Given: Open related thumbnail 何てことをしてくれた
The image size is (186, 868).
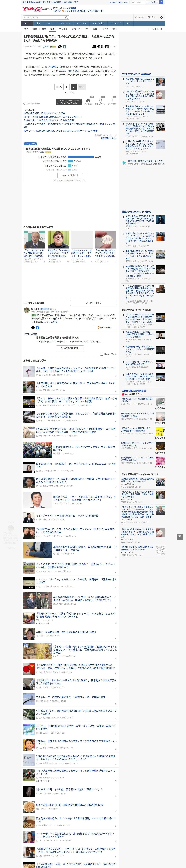Looking at the screenshot, I should pos(34,240).
